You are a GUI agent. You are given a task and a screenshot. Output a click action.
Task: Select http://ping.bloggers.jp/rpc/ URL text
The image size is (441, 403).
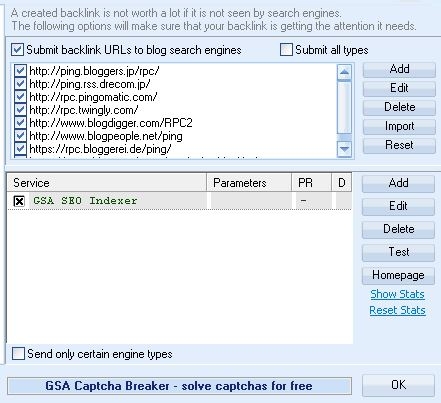pos(94,71)
